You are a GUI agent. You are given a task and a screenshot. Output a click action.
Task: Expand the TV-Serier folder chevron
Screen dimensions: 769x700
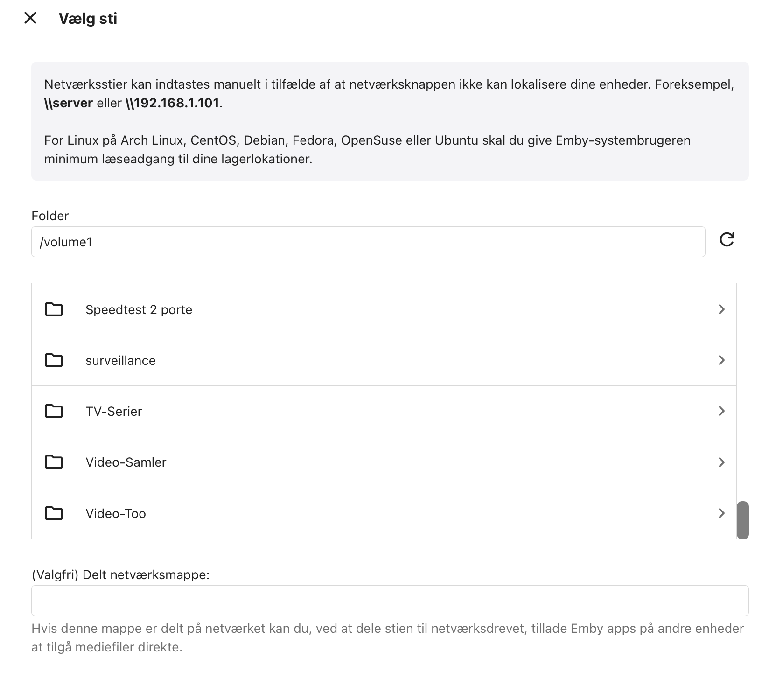[x=721, y=411]
